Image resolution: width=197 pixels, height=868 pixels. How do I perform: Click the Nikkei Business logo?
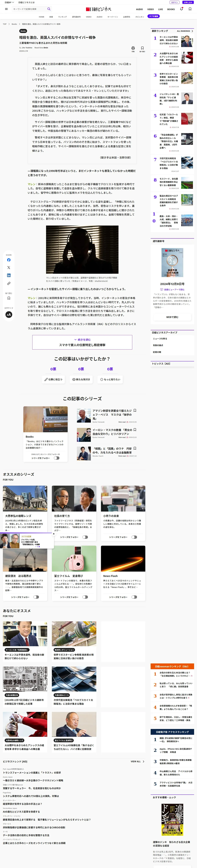(99, 9)
